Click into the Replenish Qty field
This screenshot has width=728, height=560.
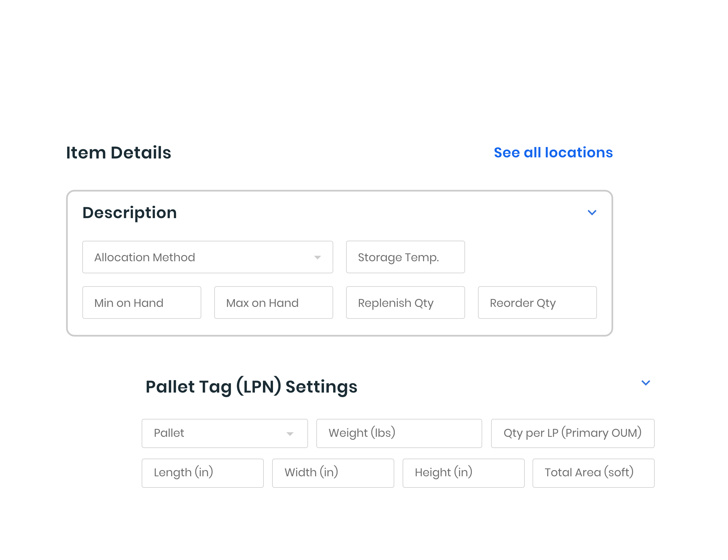(x=405, y=303)
